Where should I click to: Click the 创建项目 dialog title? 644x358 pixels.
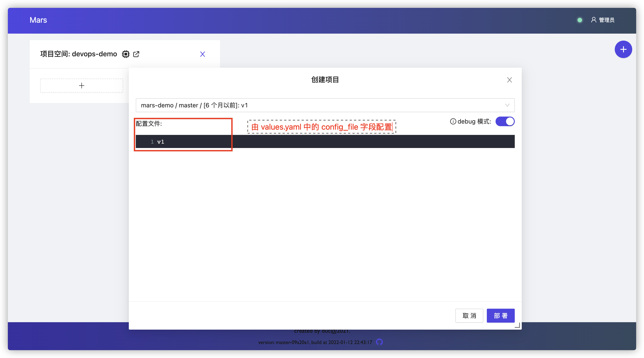click(x=325, y=80)
